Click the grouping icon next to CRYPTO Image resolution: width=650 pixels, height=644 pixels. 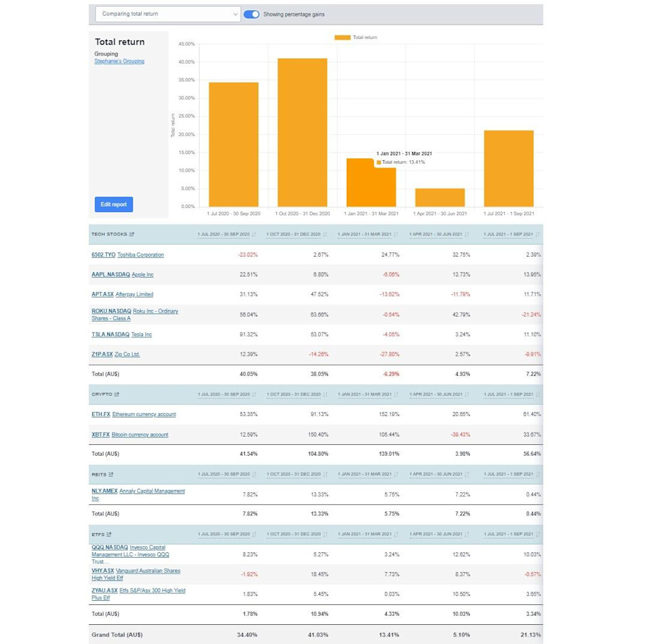[118, 395]
